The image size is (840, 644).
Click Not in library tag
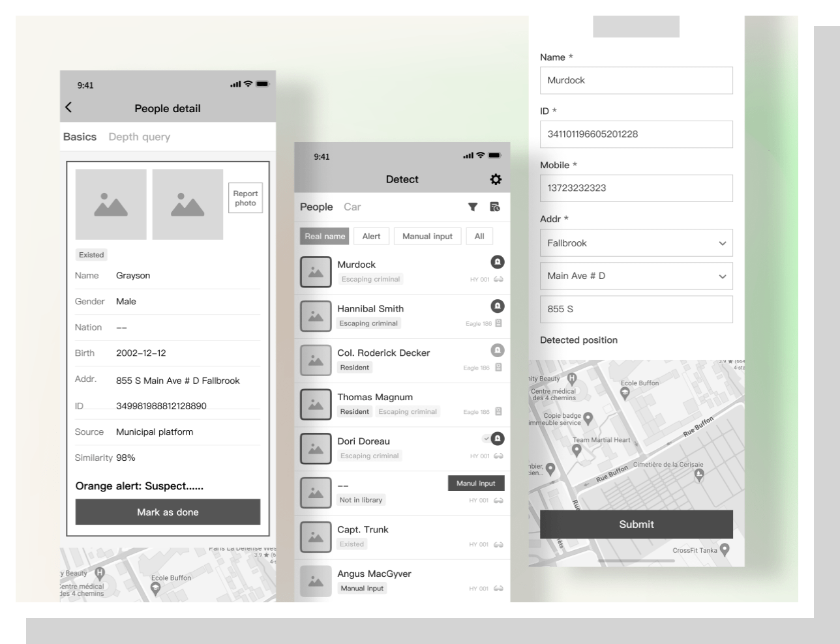tap(361, 500)
